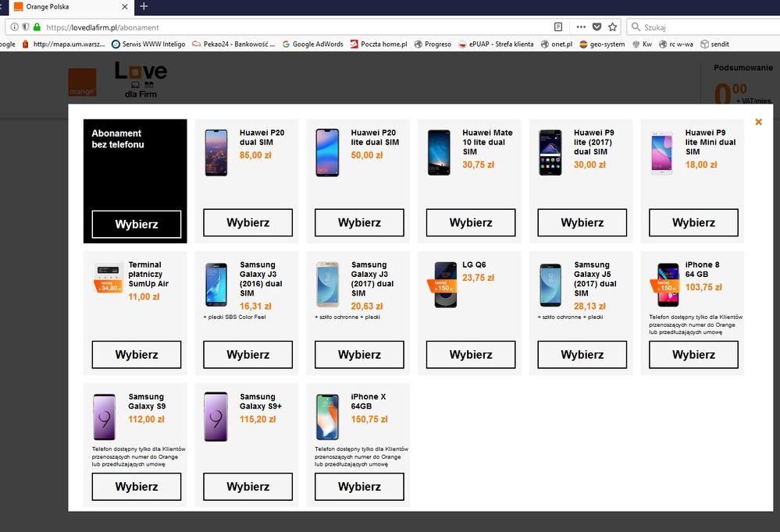Click the purple Samsung Galaxy S9 image

click(x=105, y=417)
